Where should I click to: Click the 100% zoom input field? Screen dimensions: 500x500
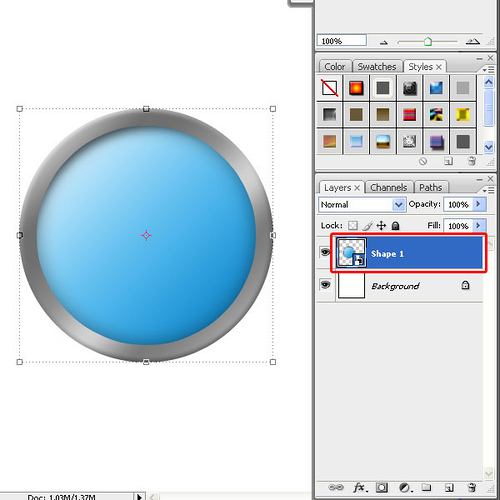[341, 41]
